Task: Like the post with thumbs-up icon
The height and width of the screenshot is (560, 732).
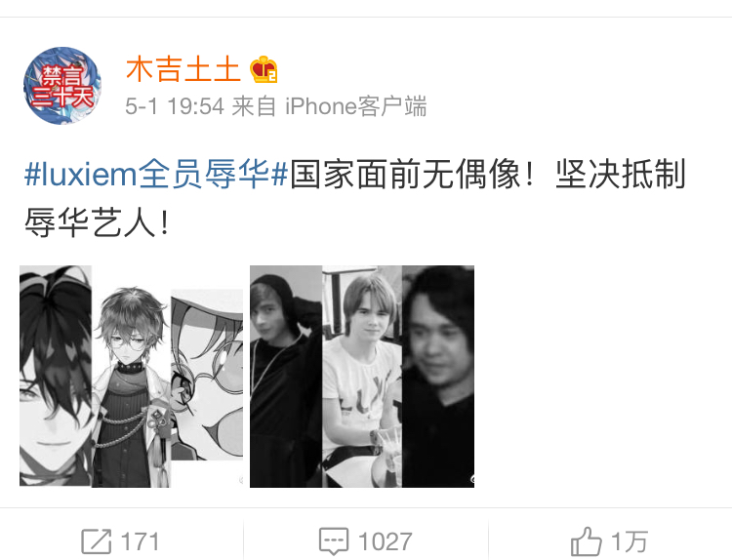Action: [587, 541]
